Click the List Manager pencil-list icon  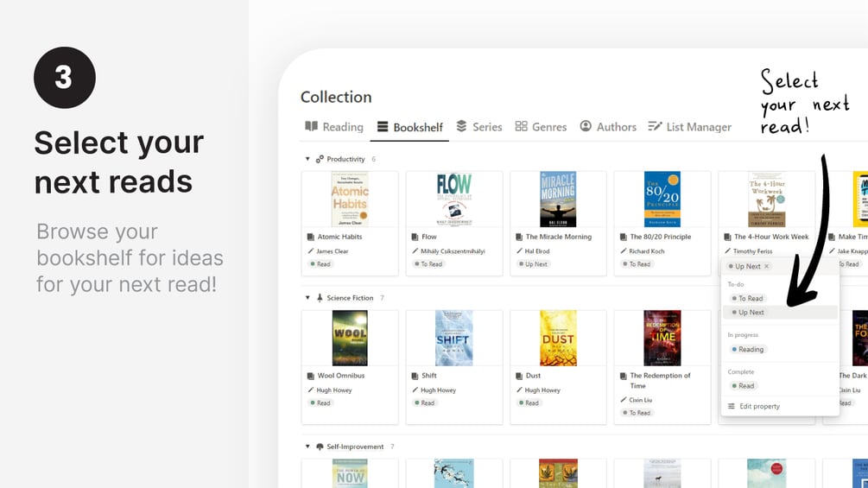655,127
